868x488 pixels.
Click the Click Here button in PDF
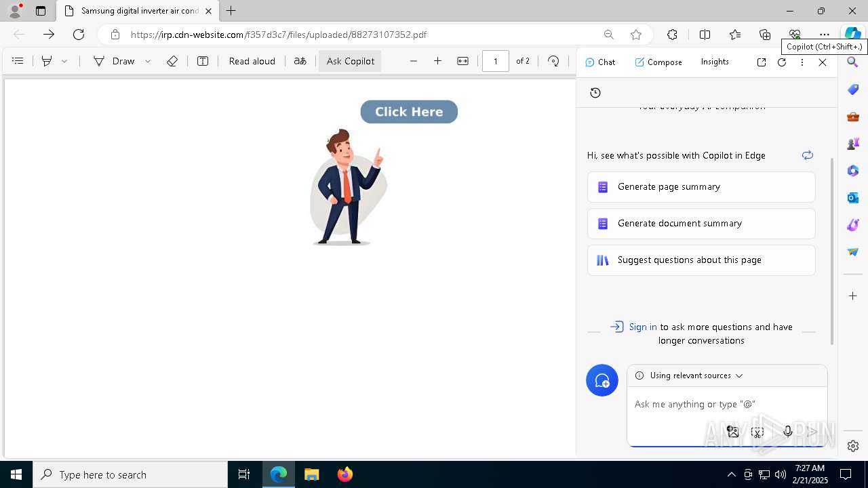[409, 112]
